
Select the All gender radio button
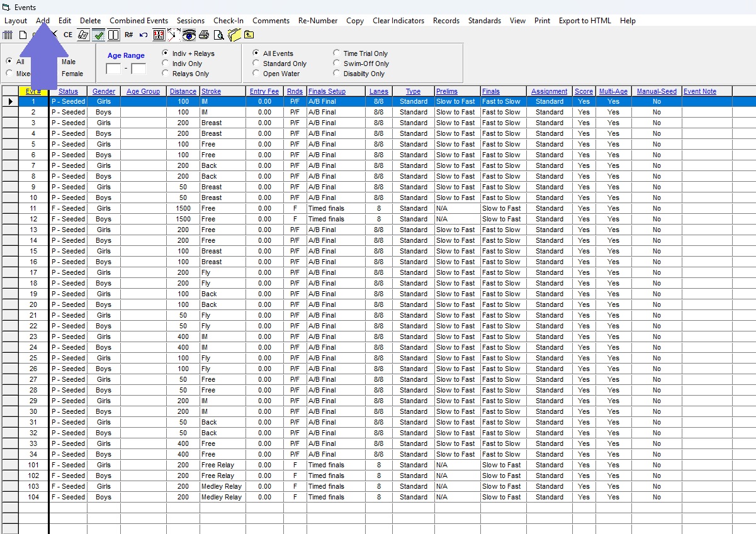click(x=9, y=62)
